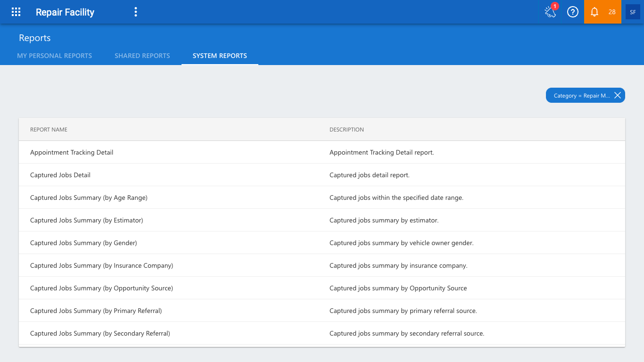Switch to My Personal Reports tab
This screenshot has width=644, height=362.
tap(55, 56)
